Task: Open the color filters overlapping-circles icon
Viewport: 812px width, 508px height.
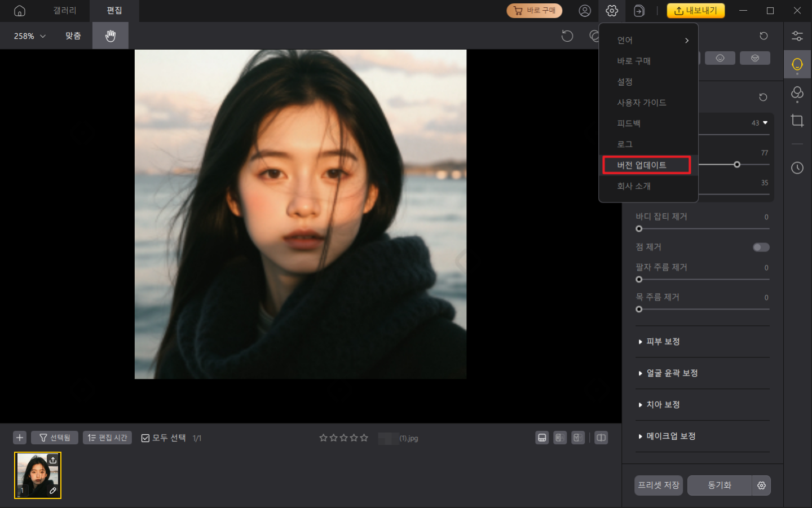Action: coord(797,92)
